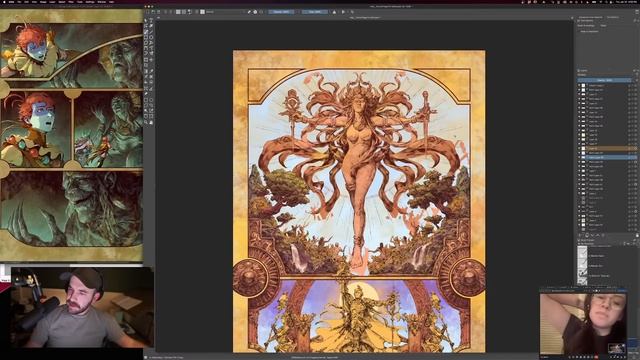
Task: Select the Ellipse tool in the toolbox
Action: (151, 38)
